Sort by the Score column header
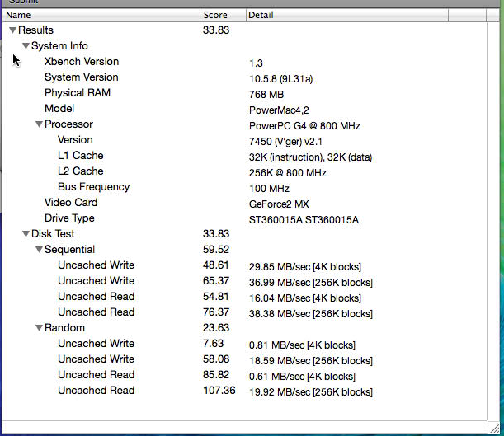The width and height of the screenshot is (504, 436). [223, 15]
